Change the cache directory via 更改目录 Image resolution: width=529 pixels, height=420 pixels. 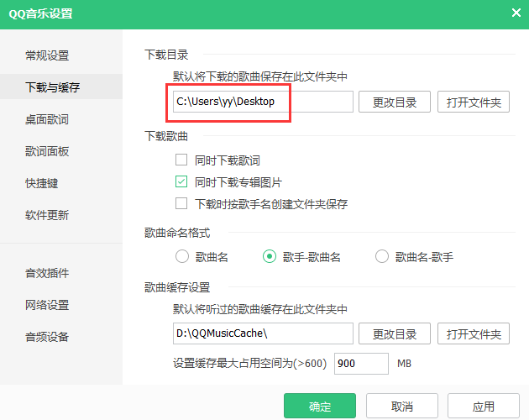tap(395, 333)
